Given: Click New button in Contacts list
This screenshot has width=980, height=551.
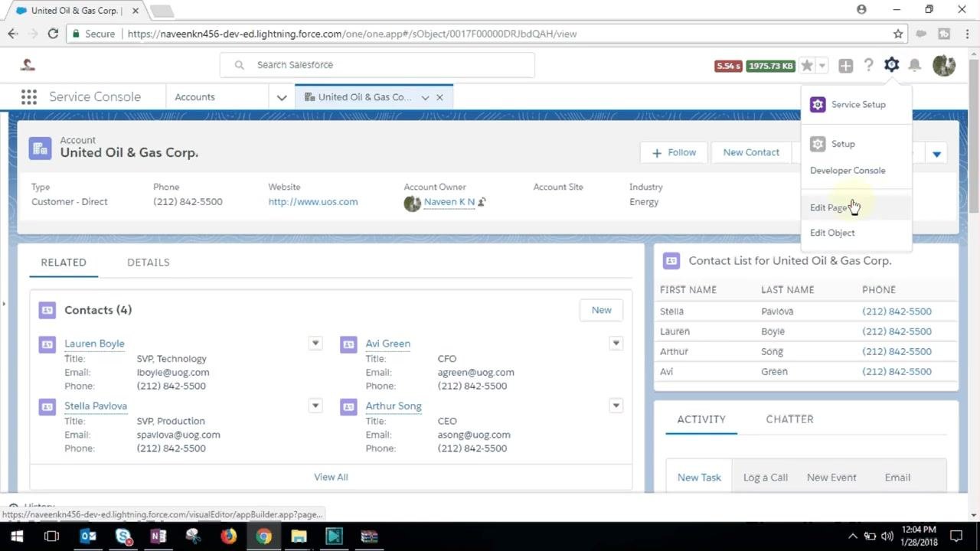Looking at the screenshot, I should [601, 310].
